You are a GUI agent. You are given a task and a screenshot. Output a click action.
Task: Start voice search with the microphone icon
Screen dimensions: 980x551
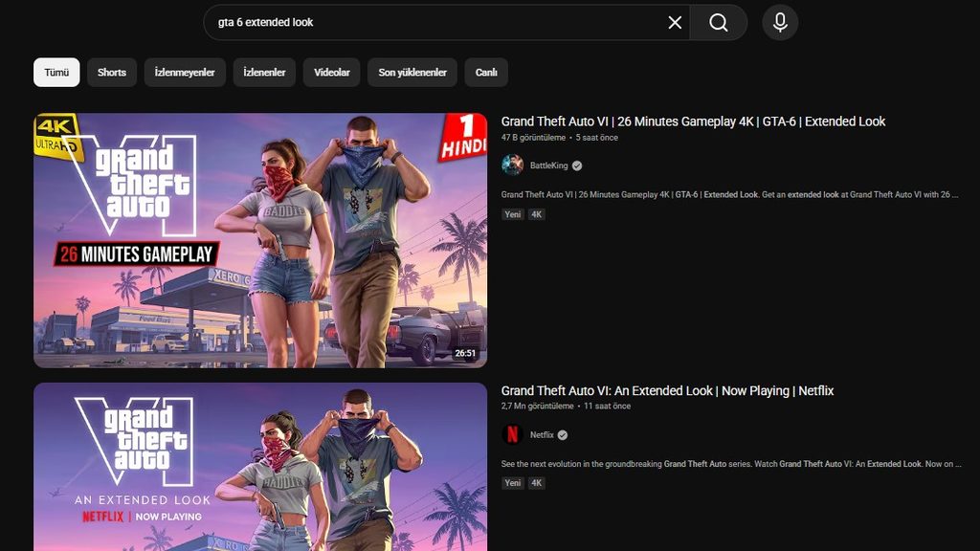tap(780, 23)
